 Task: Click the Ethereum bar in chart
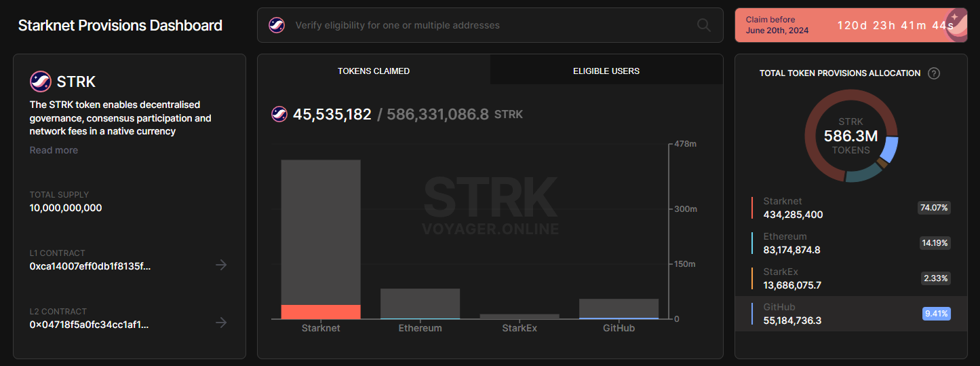(420, 304)
